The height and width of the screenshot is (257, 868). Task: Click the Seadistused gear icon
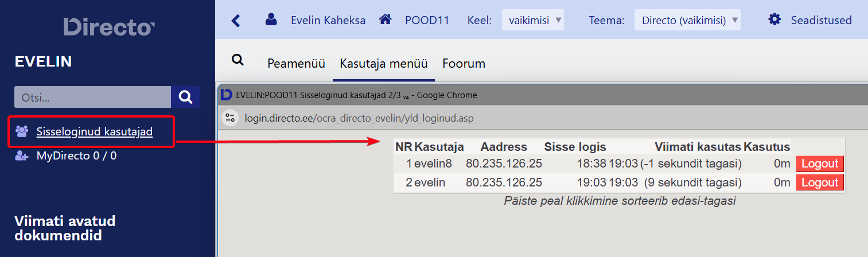tap(774, 20)
